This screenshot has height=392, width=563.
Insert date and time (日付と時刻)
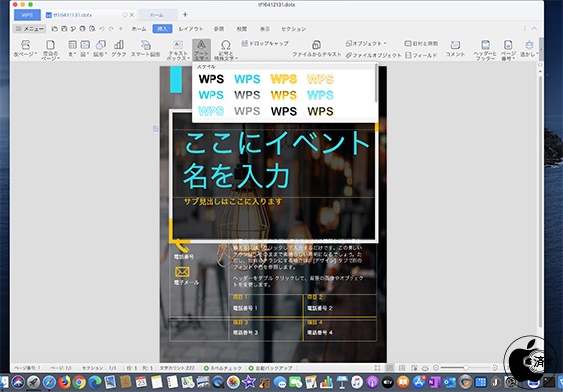tap(421, 43)
